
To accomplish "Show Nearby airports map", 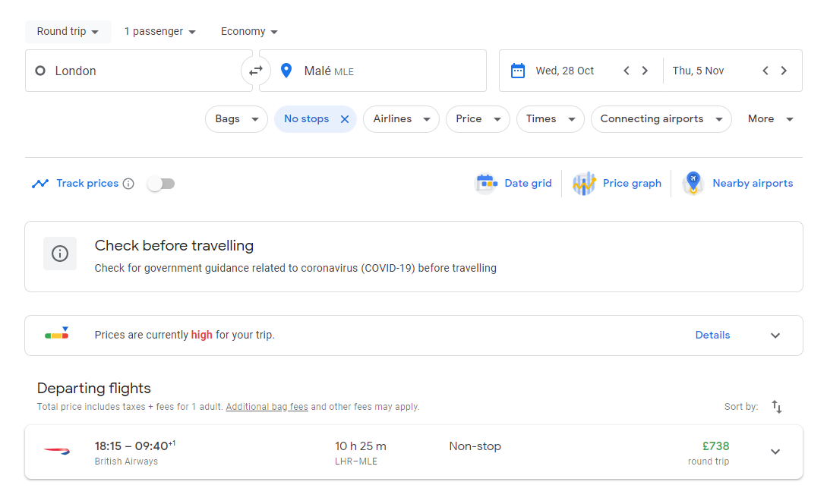I will [737, 184].
